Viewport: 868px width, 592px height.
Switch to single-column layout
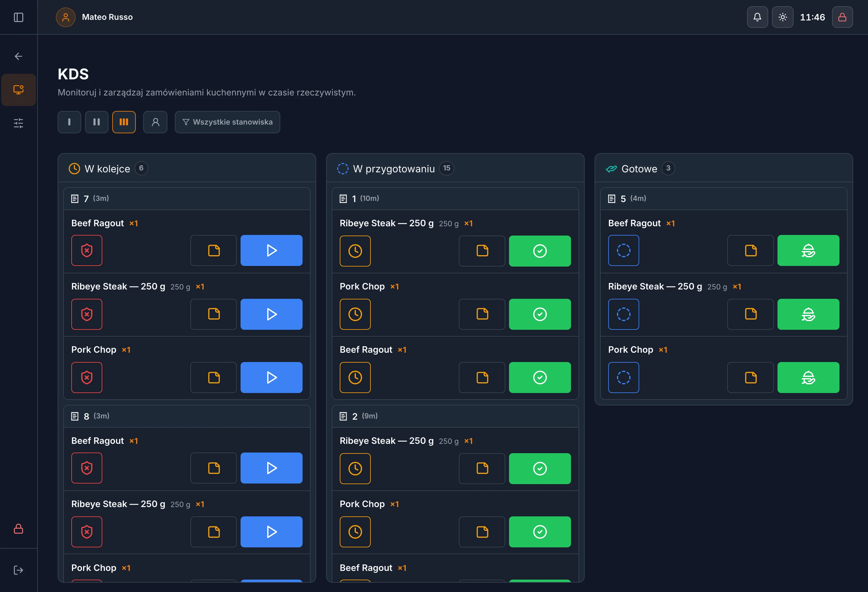pos(69,122)
